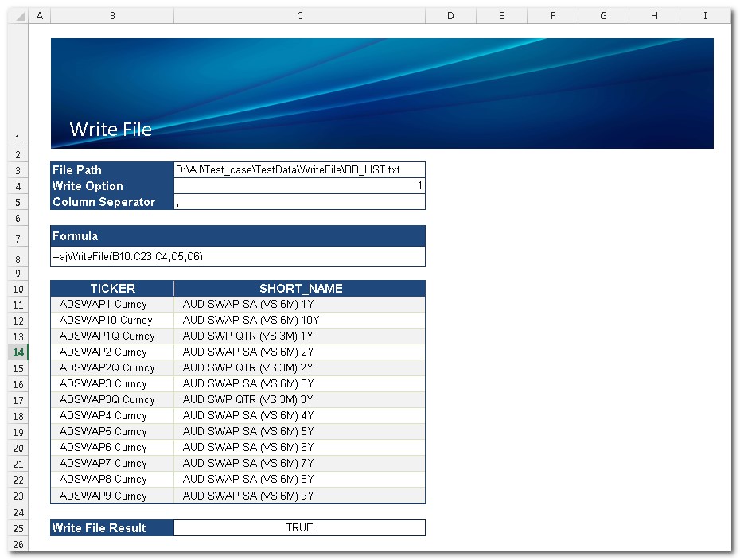Select column C header

tap(299, 15)
